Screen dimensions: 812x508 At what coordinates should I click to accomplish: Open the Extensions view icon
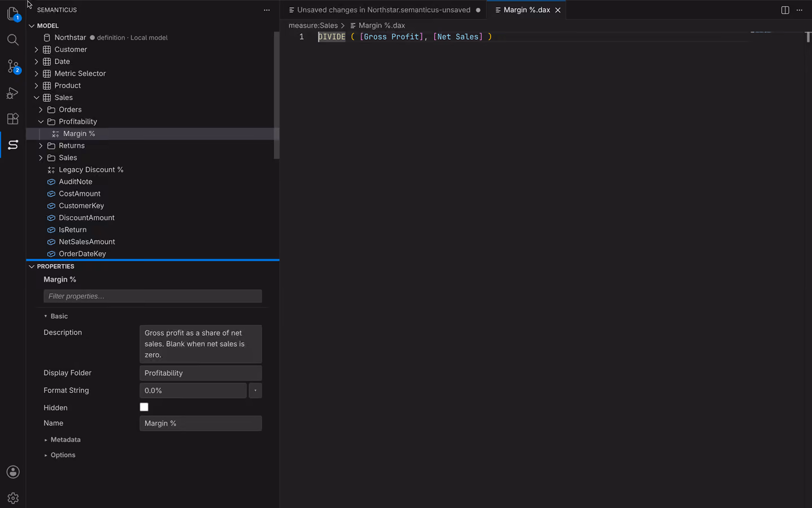pyautogui.click(x=13, y=119)
